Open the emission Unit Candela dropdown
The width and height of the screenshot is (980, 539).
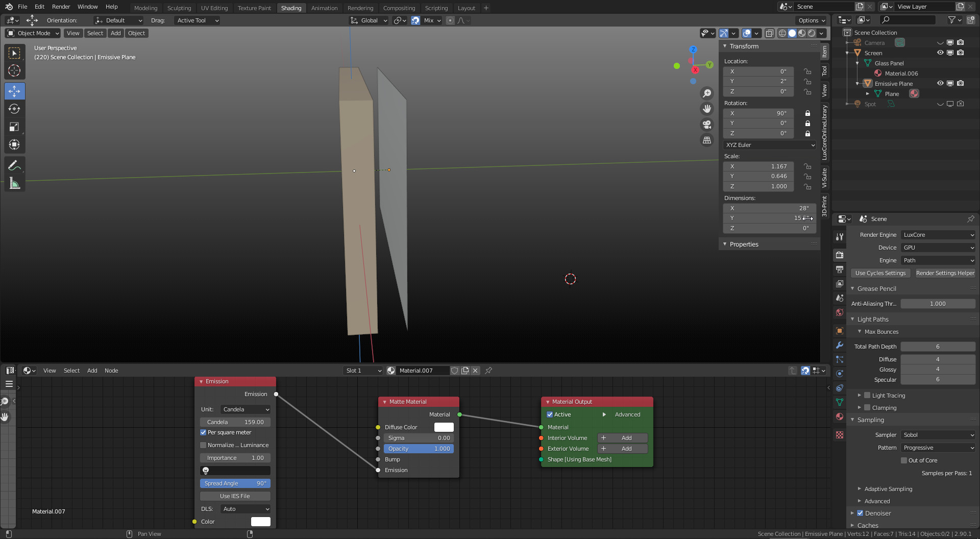pyautogui.click(x=246, y=409)
